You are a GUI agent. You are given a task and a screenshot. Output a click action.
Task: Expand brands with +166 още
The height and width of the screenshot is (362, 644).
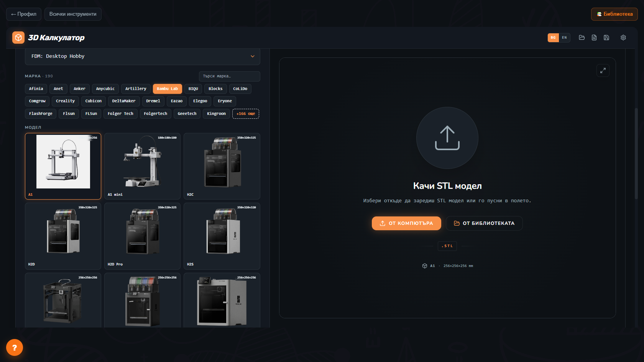click(246, 114)
